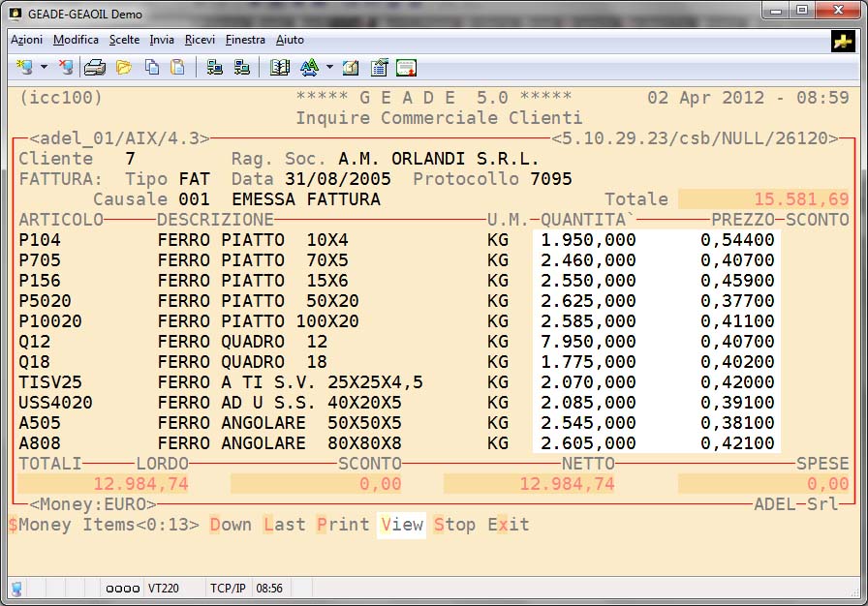The width and height of the screenshot is (868, 606).
Task: Click the paste clipboard icon
Action: [177, 68]
